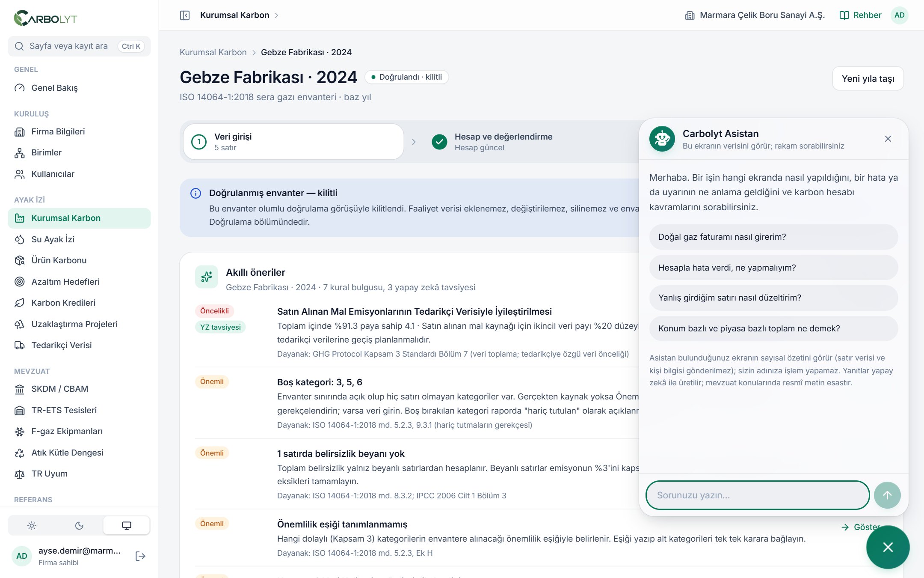The image size is (924, 578).
Task: Open Kullanıcılar sidebar item
Action: tap(79, 174)
